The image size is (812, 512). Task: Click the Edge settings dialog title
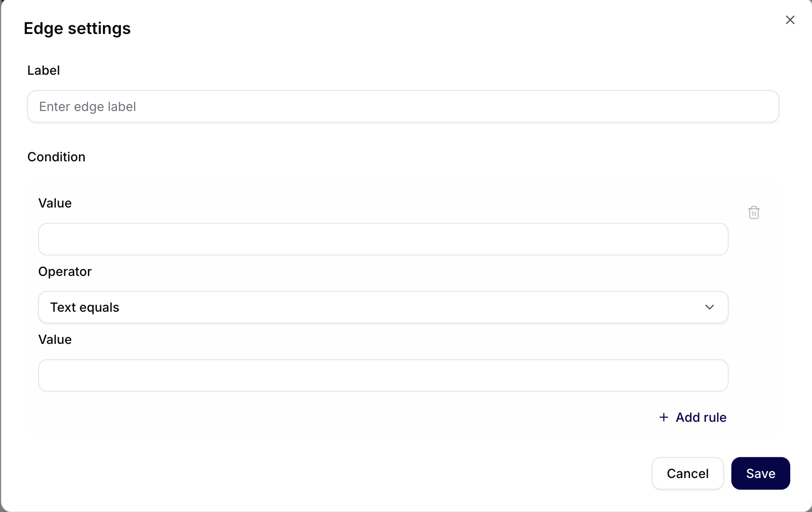coord(77,29)
